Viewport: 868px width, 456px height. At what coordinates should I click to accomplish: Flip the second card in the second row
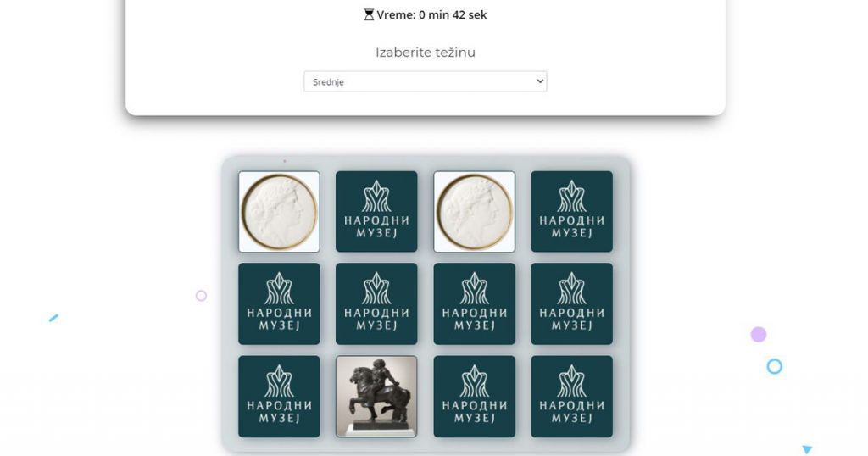pyautogui.click(x=376, y=303)
